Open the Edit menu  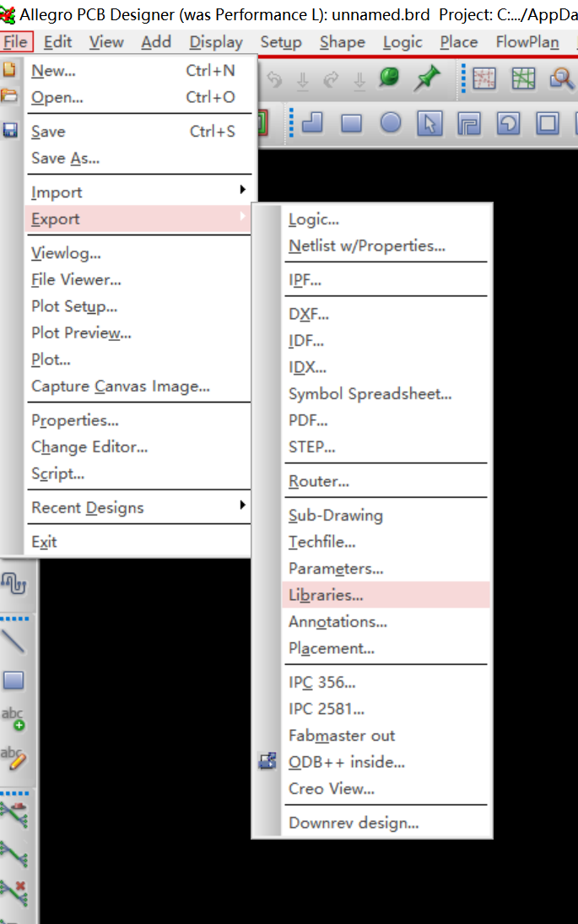(x=57, y=42)
